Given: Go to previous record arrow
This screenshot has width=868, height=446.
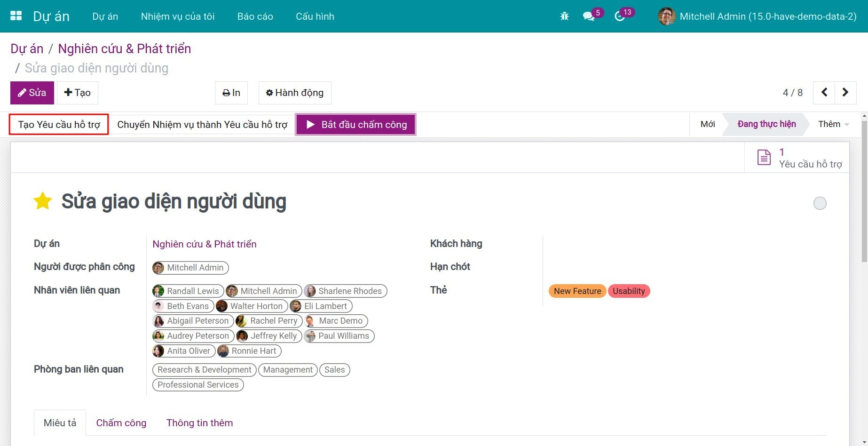Looking at the screenshot, I should [x=824, y=93].
